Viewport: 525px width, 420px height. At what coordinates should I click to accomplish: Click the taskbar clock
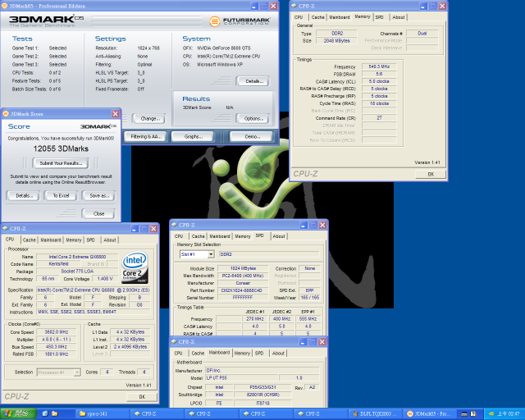[509, 414]
